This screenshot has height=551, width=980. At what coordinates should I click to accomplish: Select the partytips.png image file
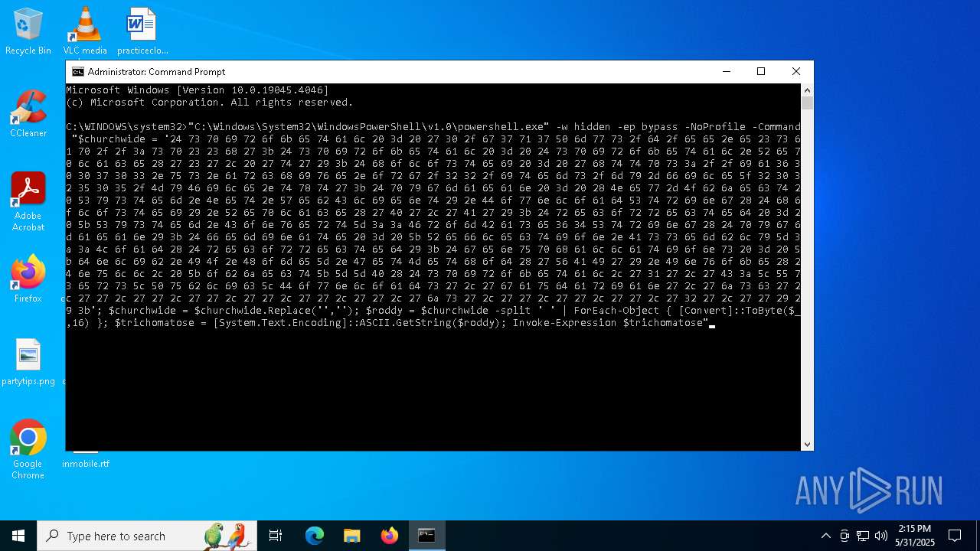(28, 362)
